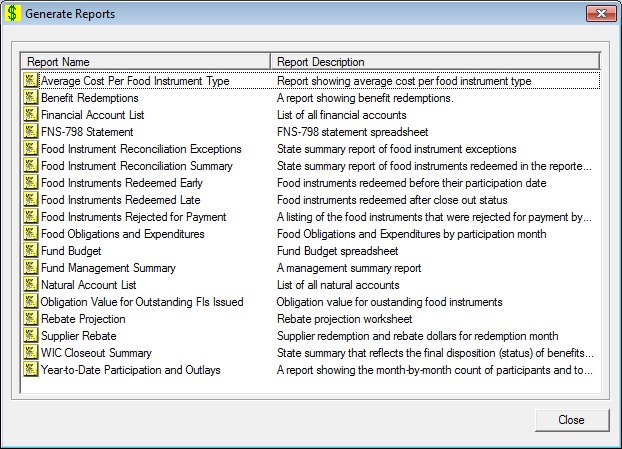Click the Natural Account List icon

(x=31, y=285)
